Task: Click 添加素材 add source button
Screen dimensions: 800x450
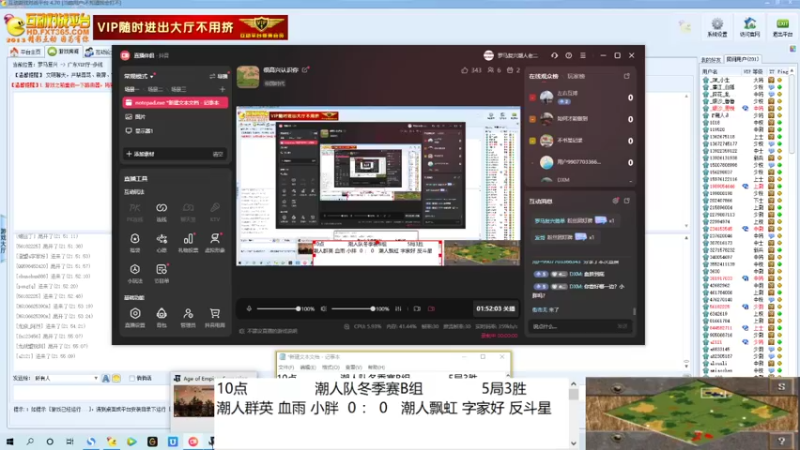Action: point(140,154)
